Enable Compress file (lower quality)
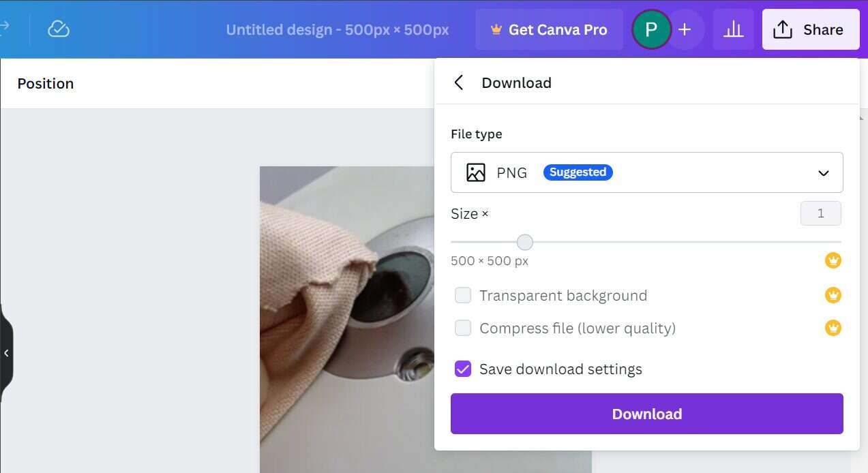 pos(463,328)
